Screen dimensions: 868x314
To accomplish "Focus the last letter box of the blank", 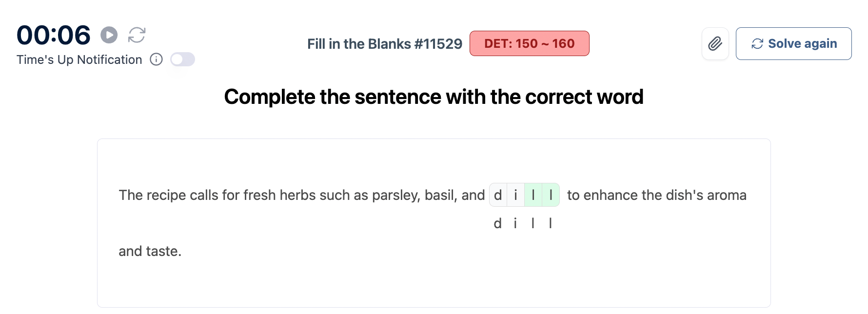I will 551,195.
